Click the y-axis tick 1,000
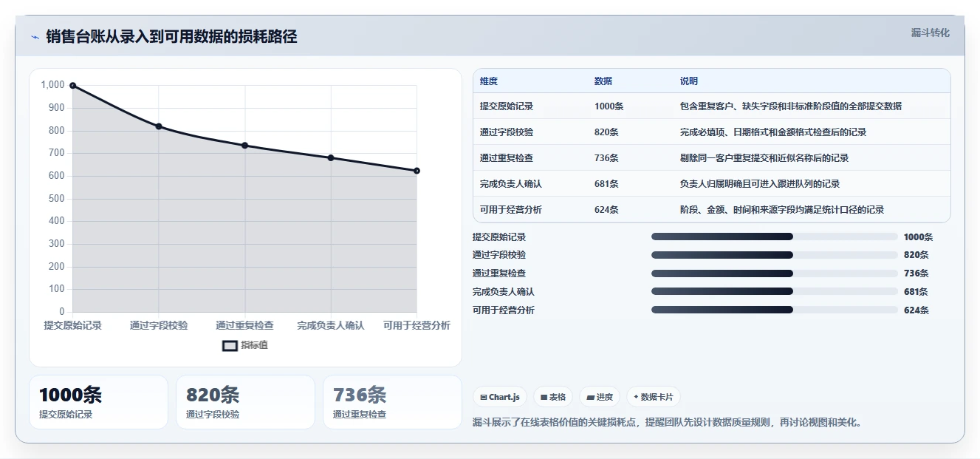Image resolution: width=980 pixels, height=459 pixels. click(52, 85)
